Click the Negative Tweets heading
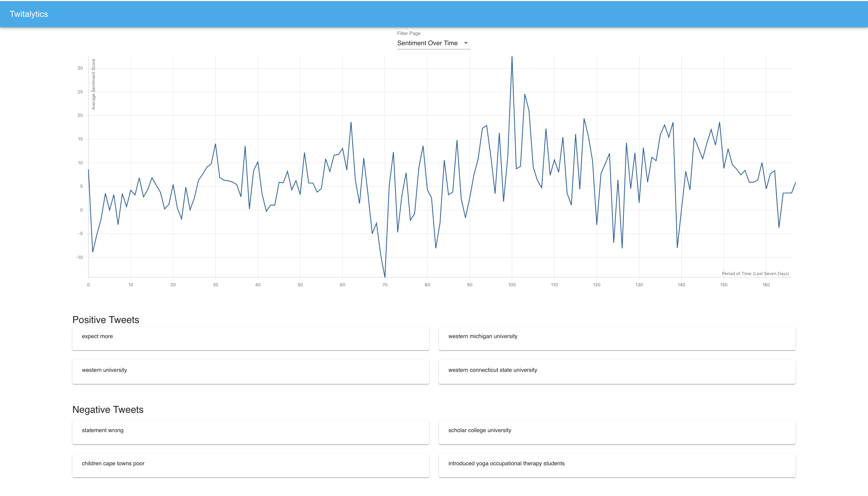 click(x=108, y=410)
